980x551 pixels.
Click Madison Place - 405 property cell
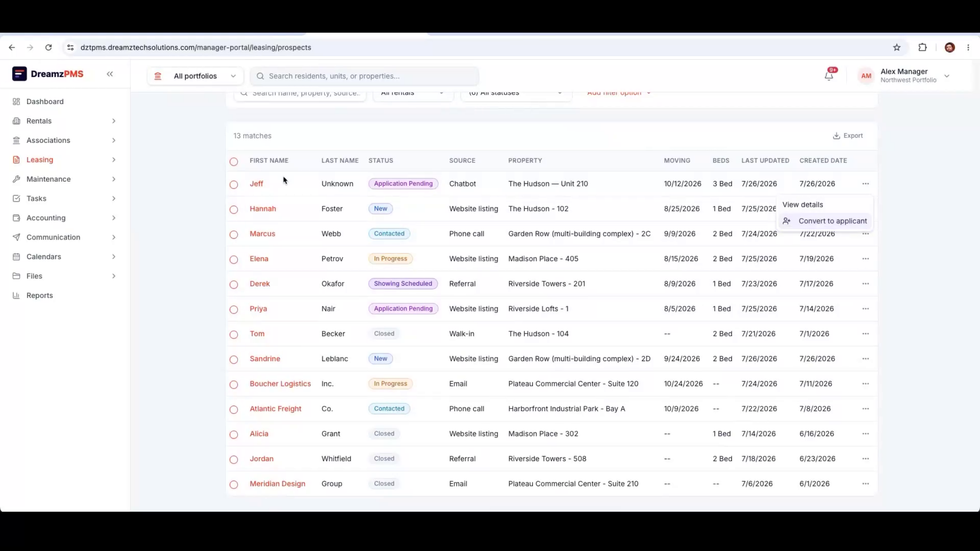(543, 259)
